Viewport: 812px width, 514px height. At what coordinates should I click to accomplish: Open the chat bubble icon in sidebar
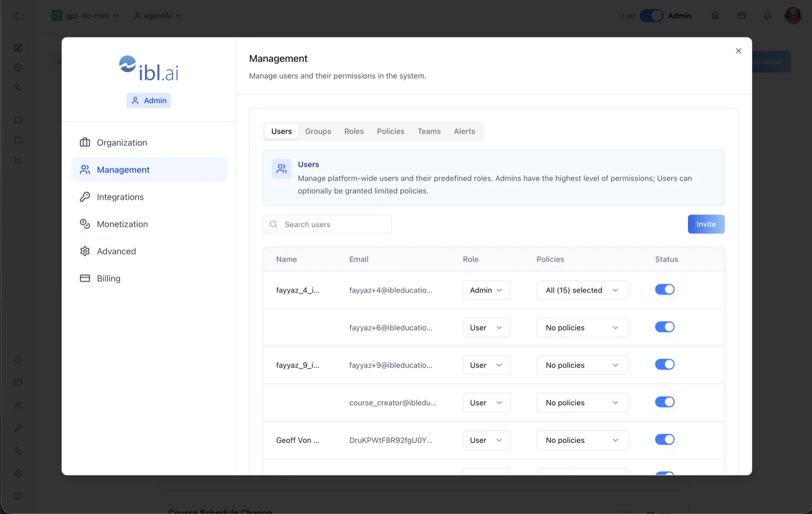(x=18, y=120)
